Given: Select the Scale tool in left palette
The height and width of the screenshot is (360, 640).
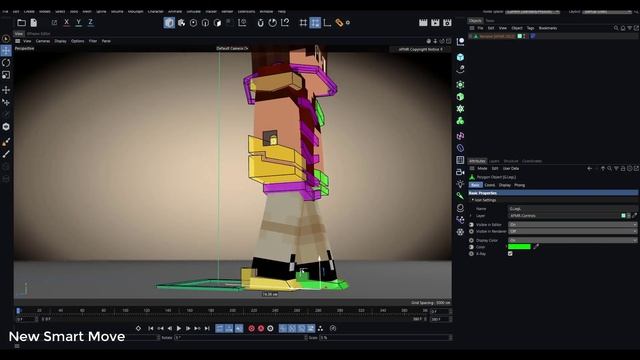Looking at the screenshot, I should tap(6, 75).
